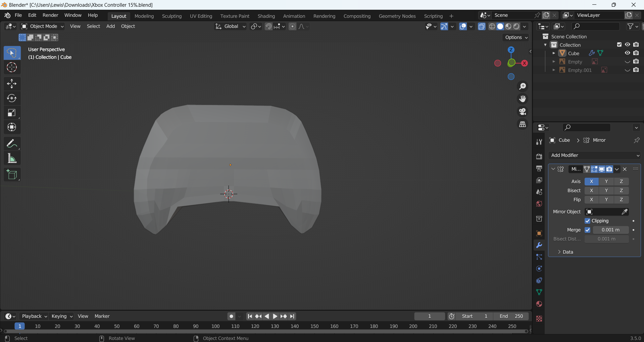
Task: Click the Add Cube tool icon
Action: 12,175
